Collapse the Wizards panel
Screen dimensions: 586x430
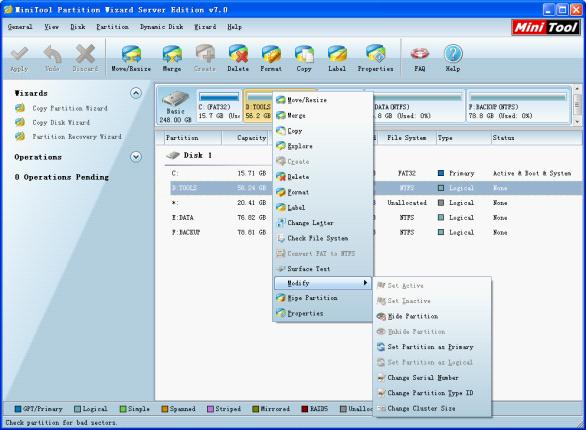pos(136,93)
